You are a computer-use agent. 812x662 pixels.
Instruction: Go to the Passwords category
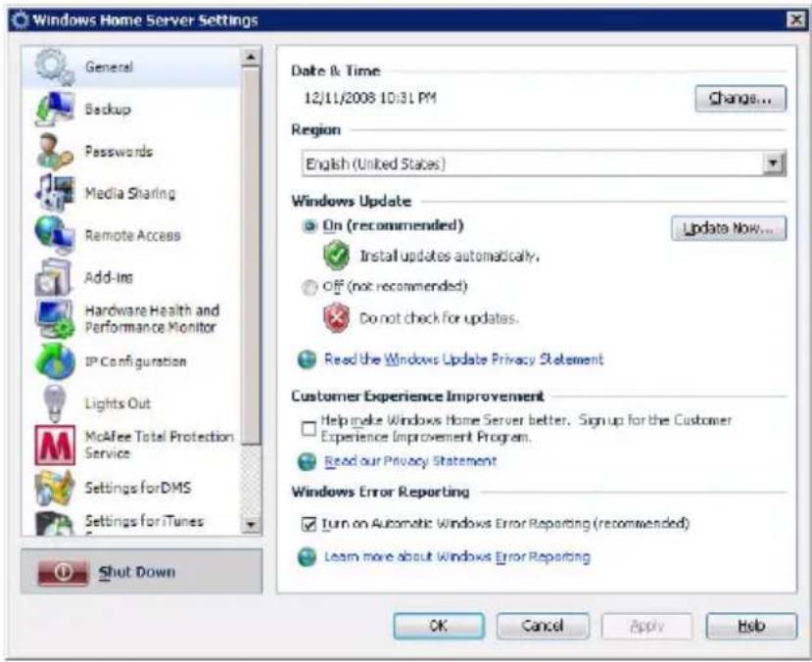coord(131,151)
